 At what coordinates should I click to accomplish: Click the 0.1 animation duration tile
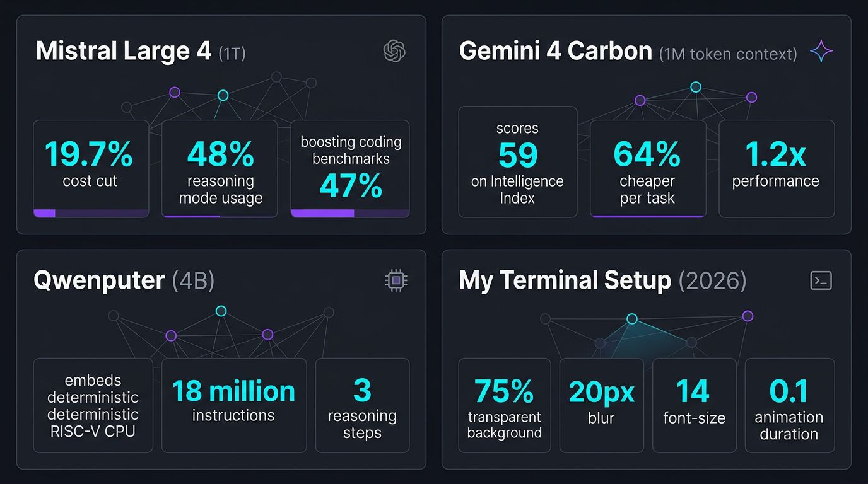click(x=789, y=405)
